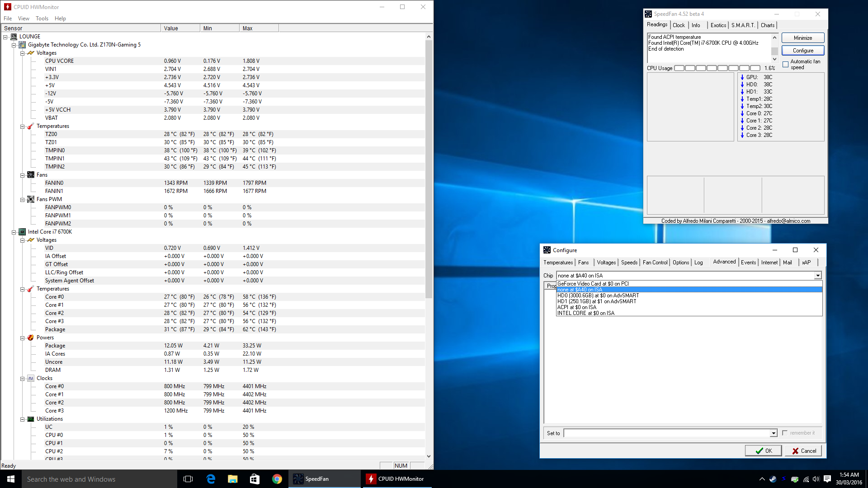Screen dimensions: 868x488
Task: Click the CPU Temperatures thermometer icon under Intel Core
Action: click(31, 289)
